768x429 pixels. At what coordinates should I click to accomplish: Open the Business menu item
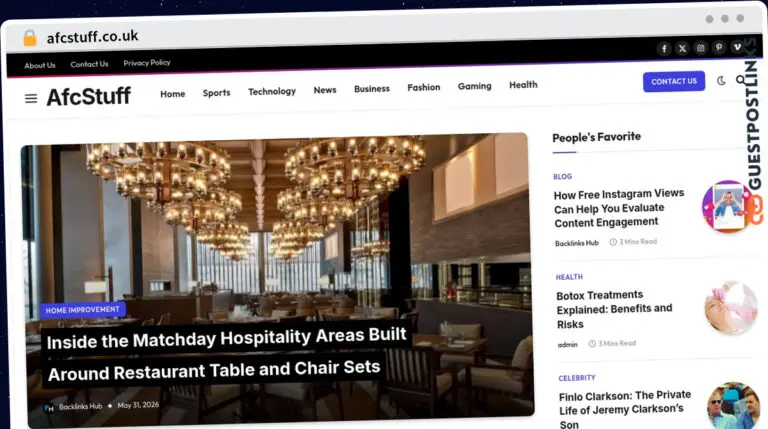click(x=372, y=89)
